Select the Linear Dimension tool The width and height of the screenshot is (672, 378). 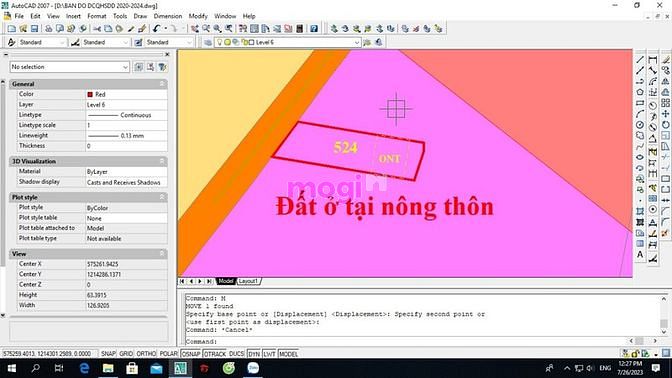[x=653, y=60]
